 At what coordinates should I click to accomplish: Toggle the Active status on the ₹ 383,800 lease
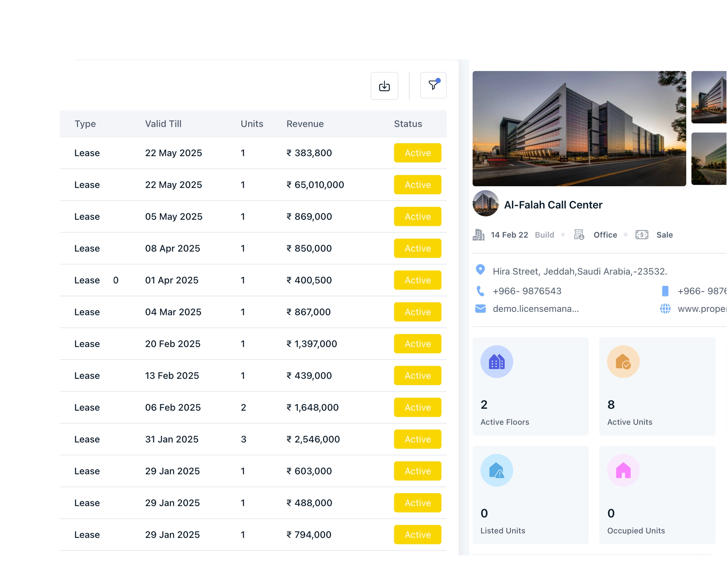pos(417,153)
